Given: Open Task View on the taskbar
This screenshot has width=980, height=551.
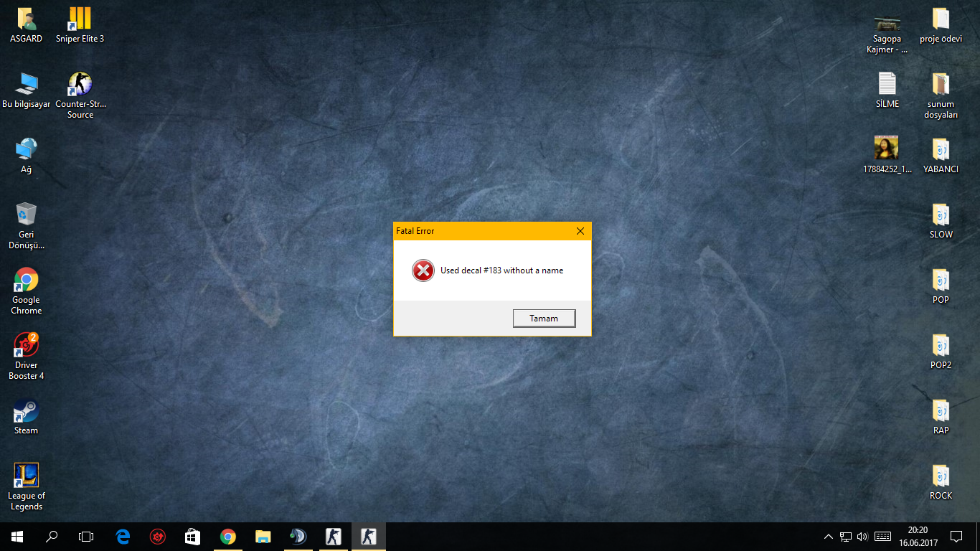Looking at the screenshot, I should pos(86,537).
